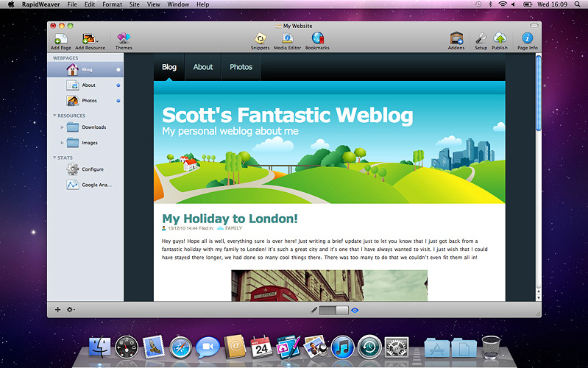Open Bookmarks from the toolbar
Image resolution: width=588 pixels, height=368 pixels.
(317, 39)
